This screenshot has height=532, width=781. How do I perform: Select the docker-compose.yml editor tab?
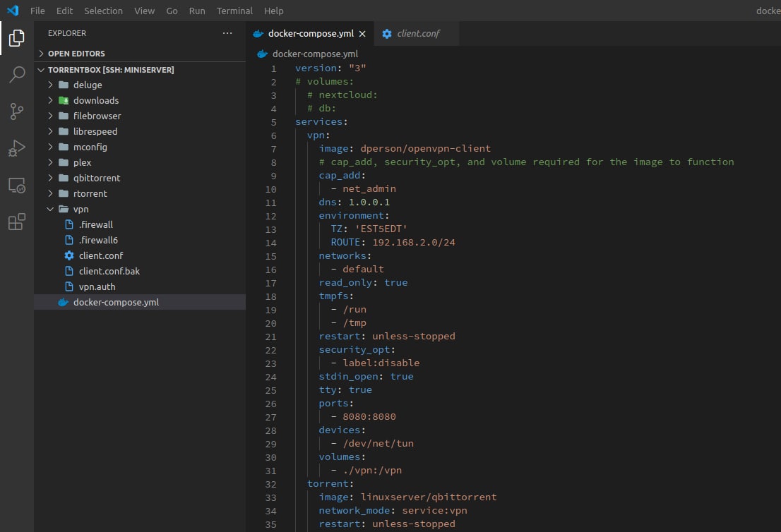pos(309,33)
